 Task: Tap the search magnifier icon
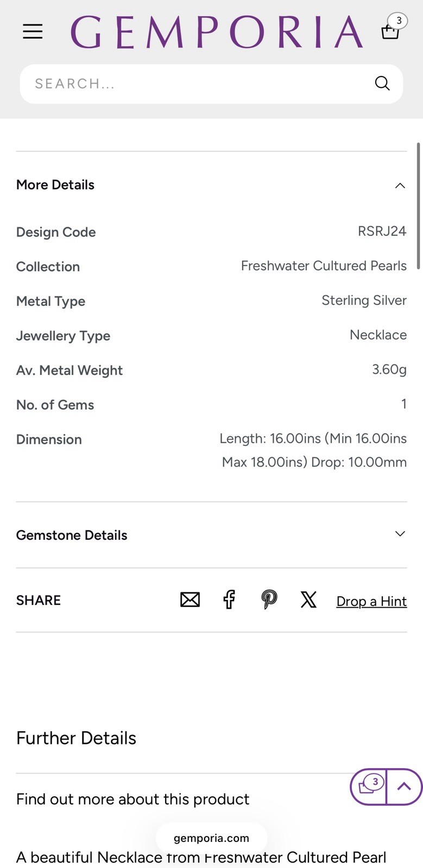click(382, 84)
